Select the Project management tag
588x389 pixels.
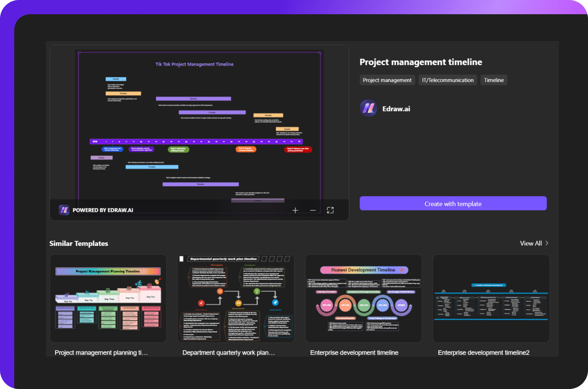(x=387, y=80)
